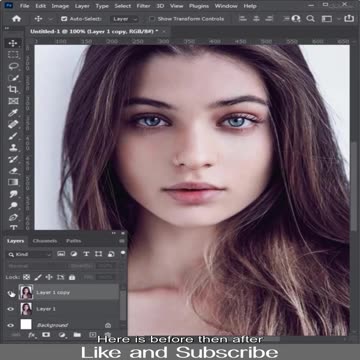
Task: Click Align right edges icon
Action: click(268, 19)
